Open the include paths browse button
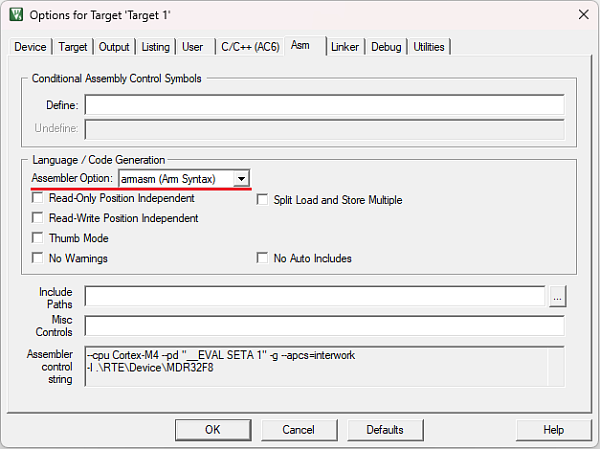 558,296
